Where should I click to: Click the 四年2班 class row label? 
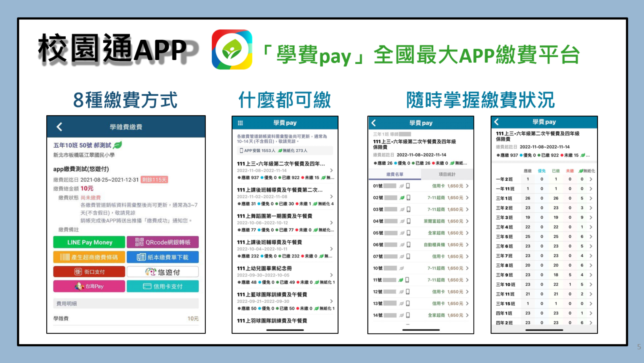pyautogui.click(x=504, y=323)
